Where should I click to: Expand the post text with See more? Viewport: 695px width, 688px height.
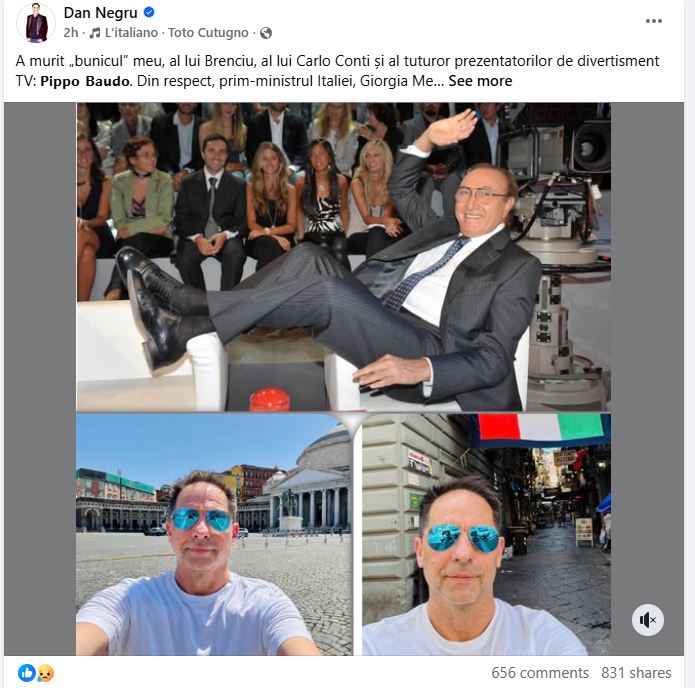click(480, 81)
